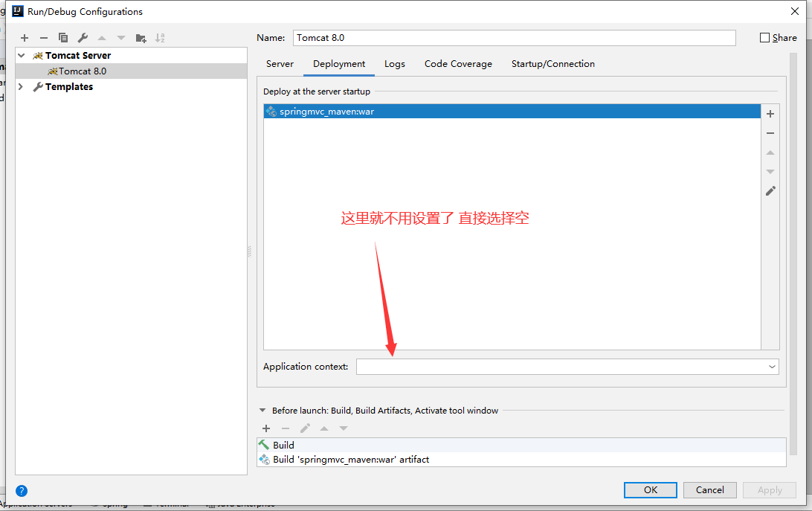Move before launch task down

pos(344,428)
